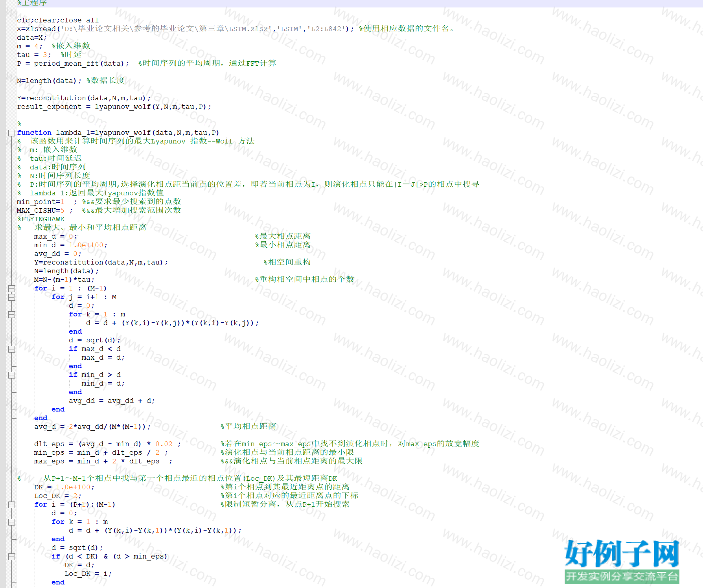Click the '% tau:时间延迟' comment
This screenshot has width=703, height=588.
[x=49, y=158]
